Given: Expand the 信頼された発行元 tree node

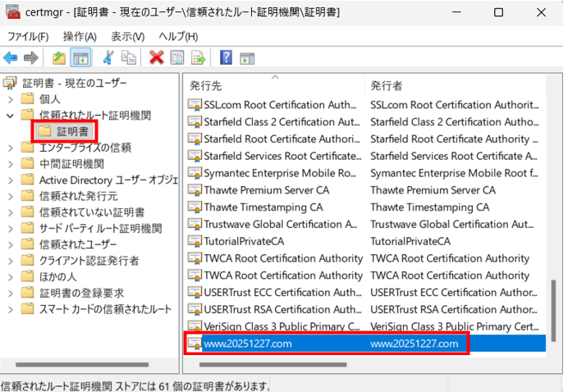Looking at the screenshot, I should [10, 196].
